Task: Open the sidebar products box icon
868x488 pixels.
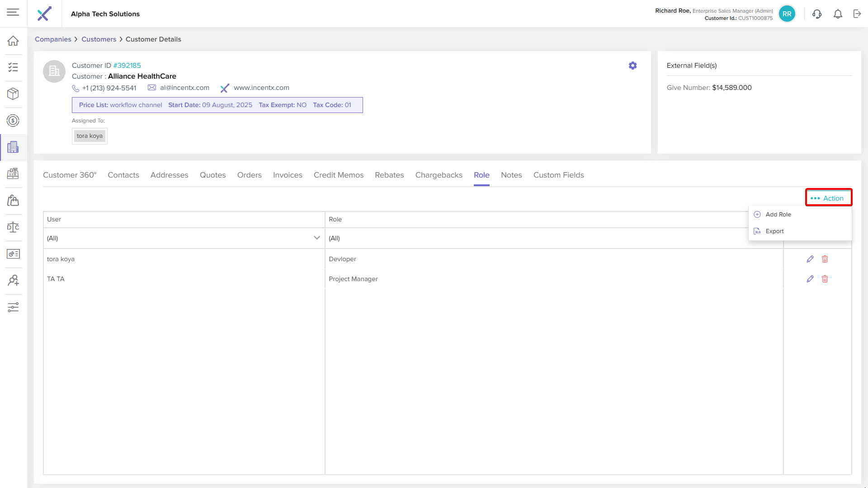Action: [13, 94]
